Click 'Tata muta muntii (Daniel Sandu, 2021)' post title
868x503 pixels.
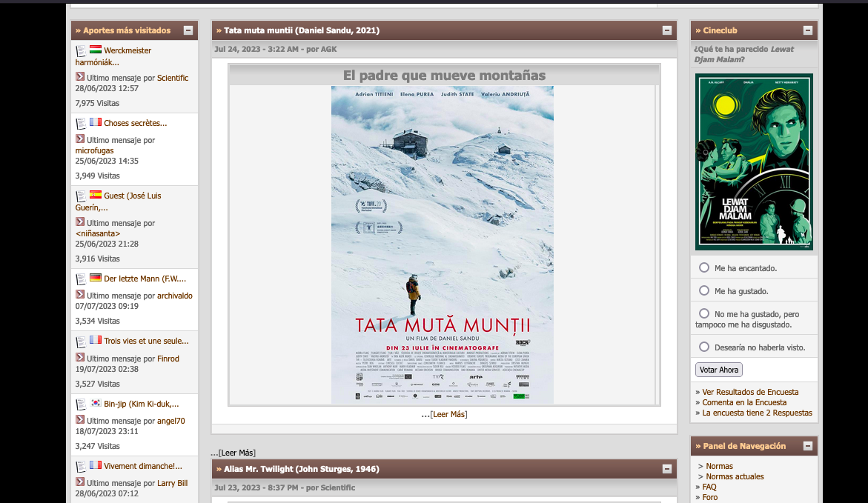302,30
